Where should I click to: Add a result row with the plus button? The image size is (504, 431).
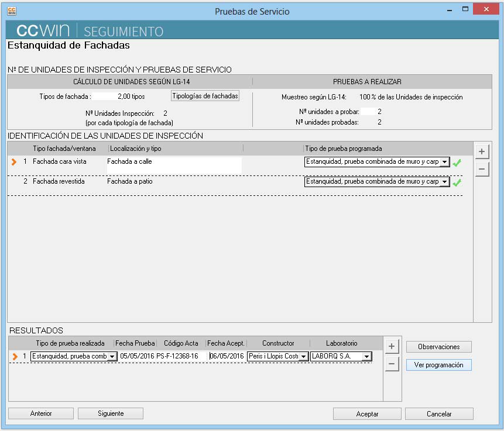(392, 347)
